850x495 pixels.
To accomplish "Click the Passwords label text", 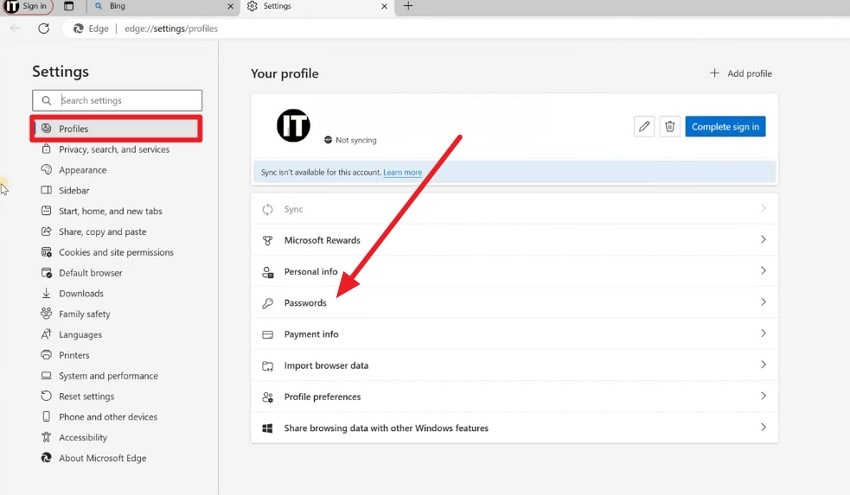I will coord(305,303).
